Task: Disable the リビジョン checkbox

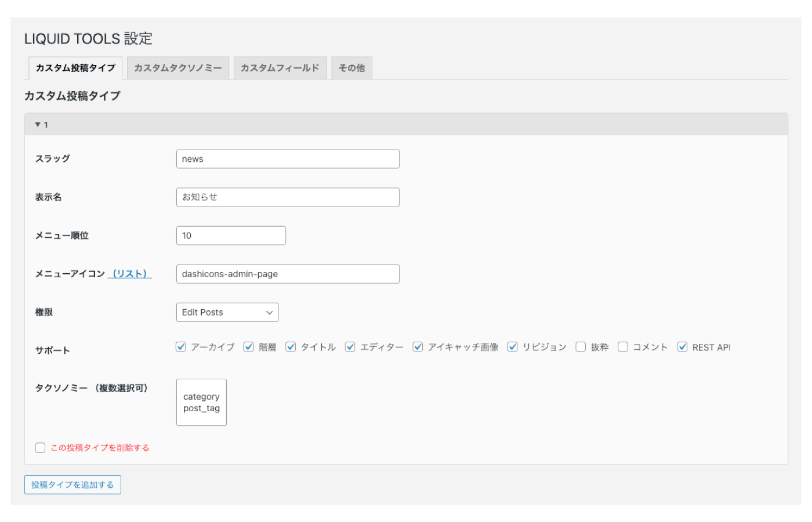Action: coord(513,347)
